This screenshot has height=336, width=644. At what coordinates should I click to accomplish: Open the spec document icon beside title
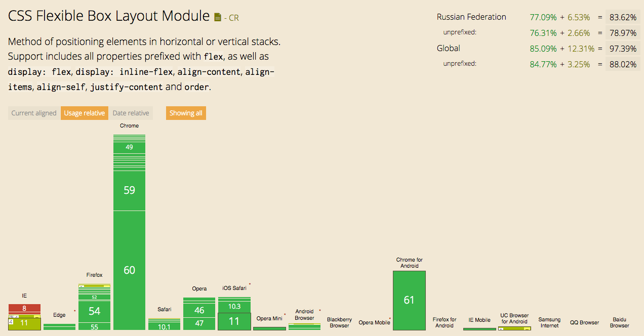coord(218,17)
